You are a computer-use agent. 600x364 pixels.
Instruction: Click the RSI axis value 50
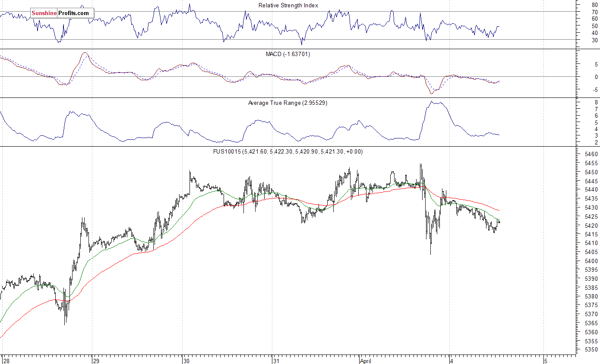(x=595, y=26)
